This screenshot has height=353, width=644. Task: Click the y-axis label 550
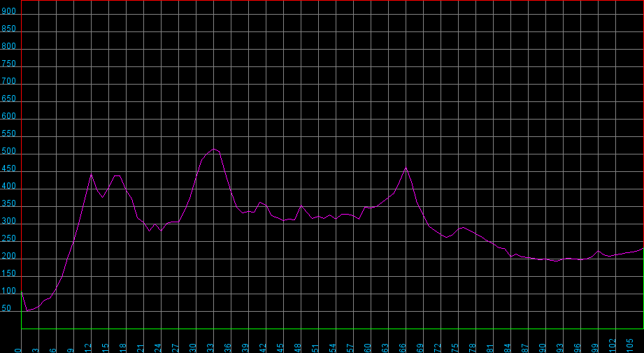pos(8,134)
